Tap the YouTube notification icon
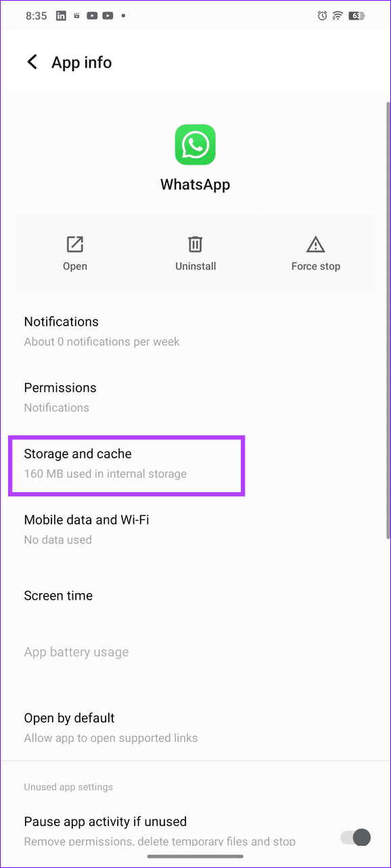The height and width of the screenshot is (868, 391). tap(91, 15)
